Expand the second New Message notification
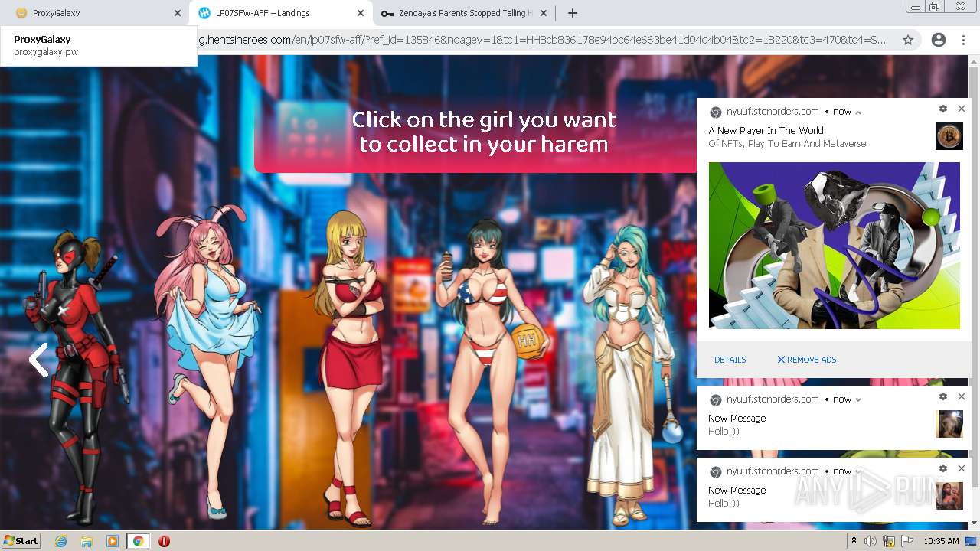Viewport: 980px width, 551px height. 858,471
